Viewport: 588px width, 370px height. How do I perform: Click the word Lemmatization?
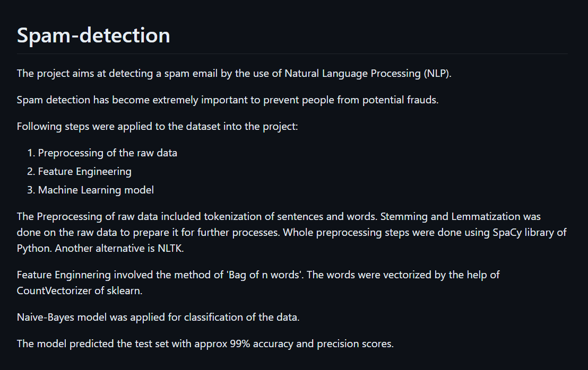coord(486,217)
